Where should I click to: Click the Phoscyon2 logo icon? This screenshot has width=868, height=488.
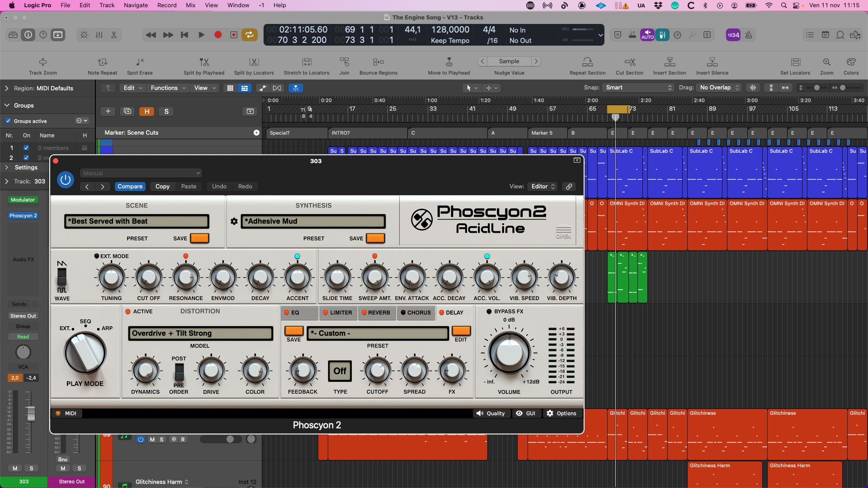point(422,220)
